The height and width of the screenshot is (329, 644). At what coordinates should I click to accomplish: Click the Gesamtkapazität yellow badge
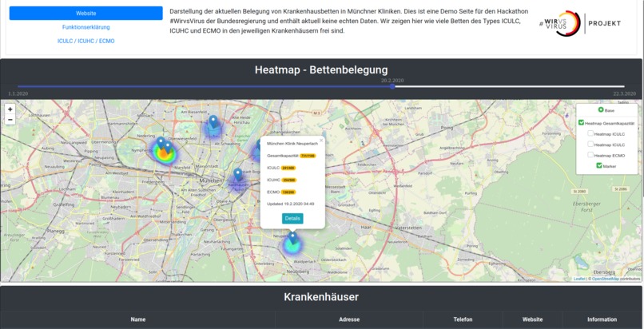tap(307, 156)
